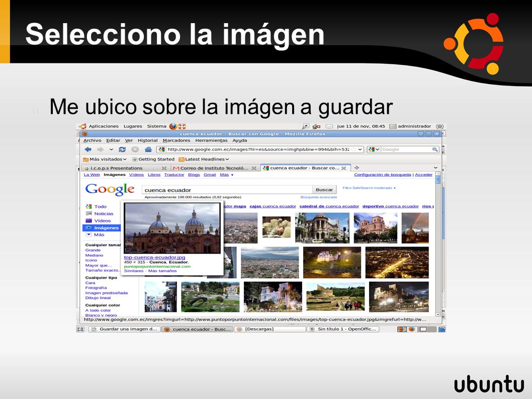Open the Gmail link

pos(210,175)
